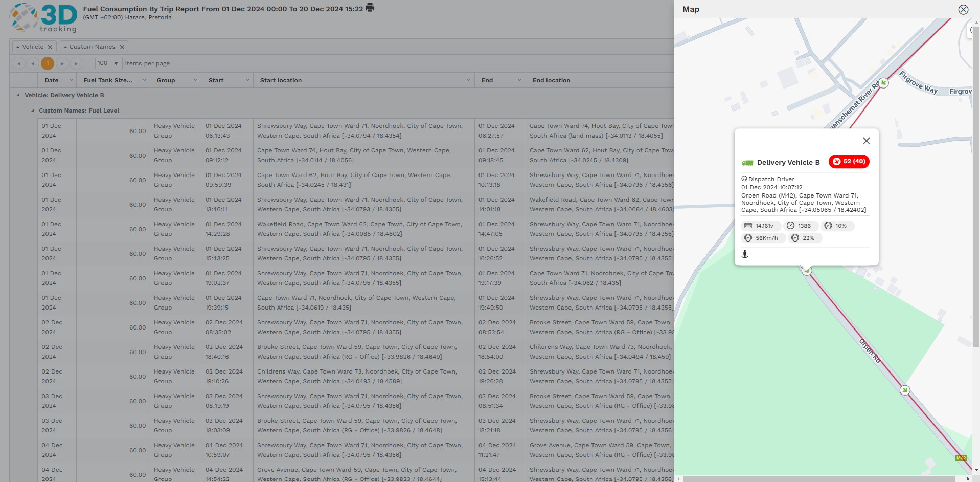Image resolution: width=980 pixels, height=482 pixels.
Task: Click the print report icon
Action: click(x=370, y=8)
